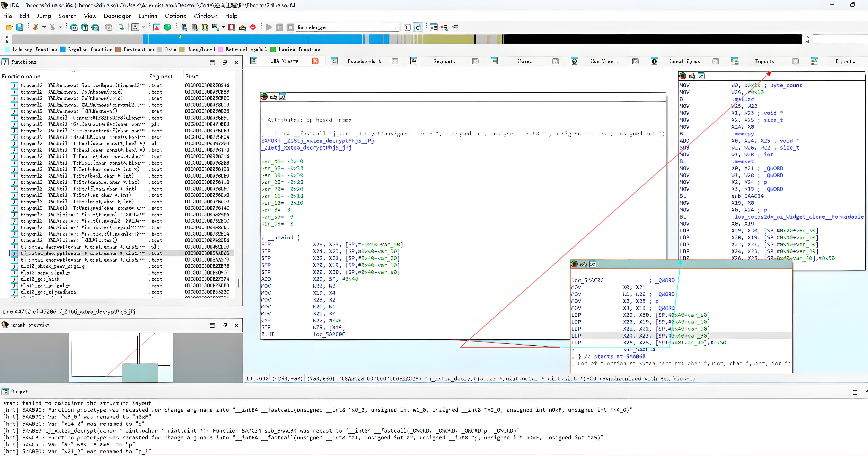Close the Pseudocode-A tab

click(395, 61)
